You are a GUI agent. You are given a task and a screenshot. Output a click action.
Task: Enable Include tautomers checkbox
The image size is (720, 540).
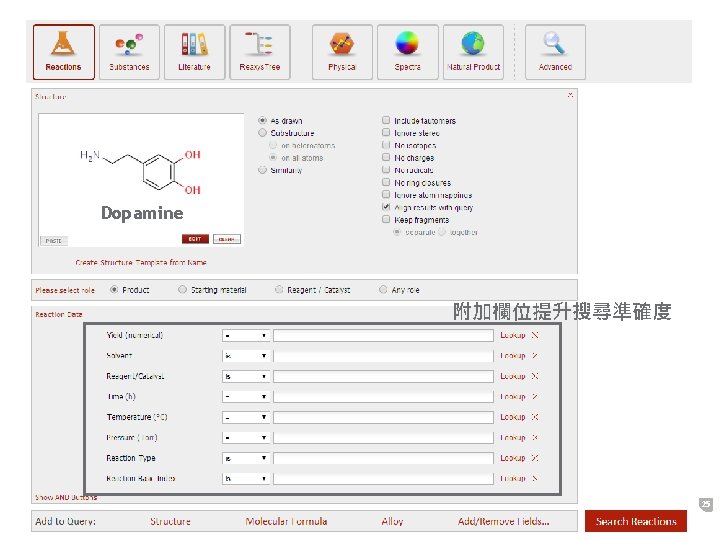coord(386,120)
